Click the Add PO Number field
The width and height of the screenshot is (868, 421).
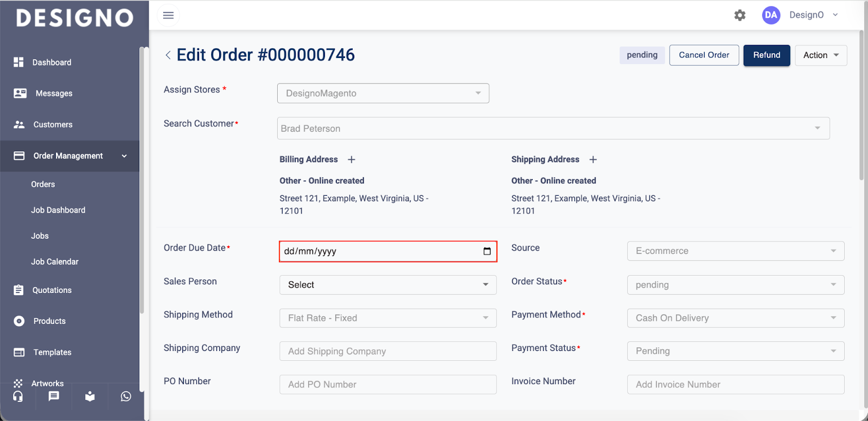[388, 385]
